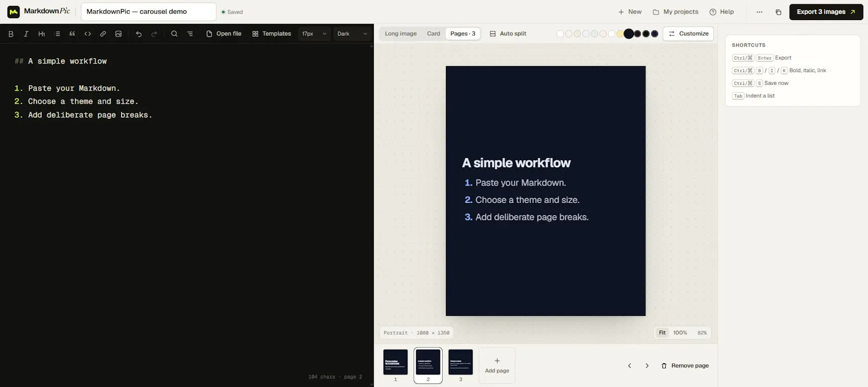This screenshot has height=387, width=868.
Task: Pick the pale pink theme swatch
Action: (x=603, y=34)
